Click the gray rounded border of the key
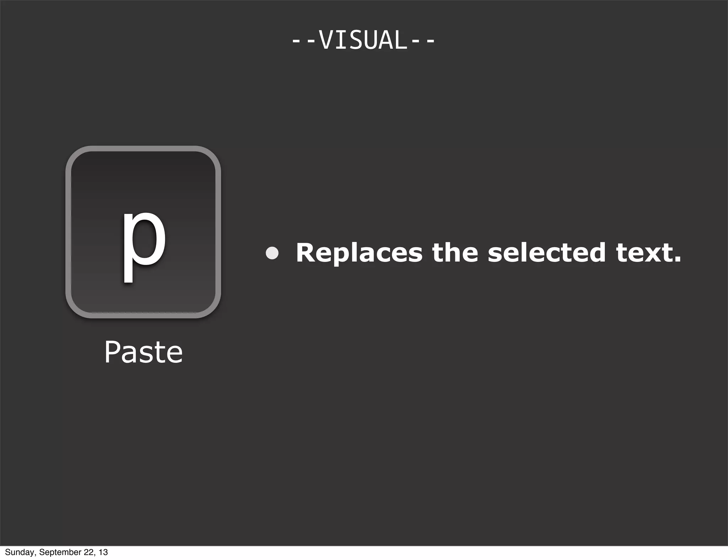728x560 pixels. point(68,232)
